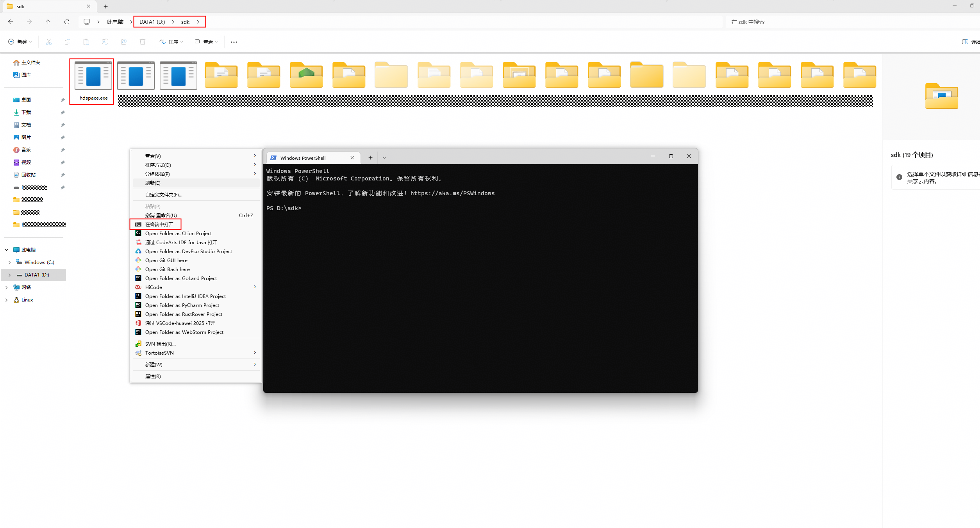Open new PowerShell tab with plus button

pos(370,158)
